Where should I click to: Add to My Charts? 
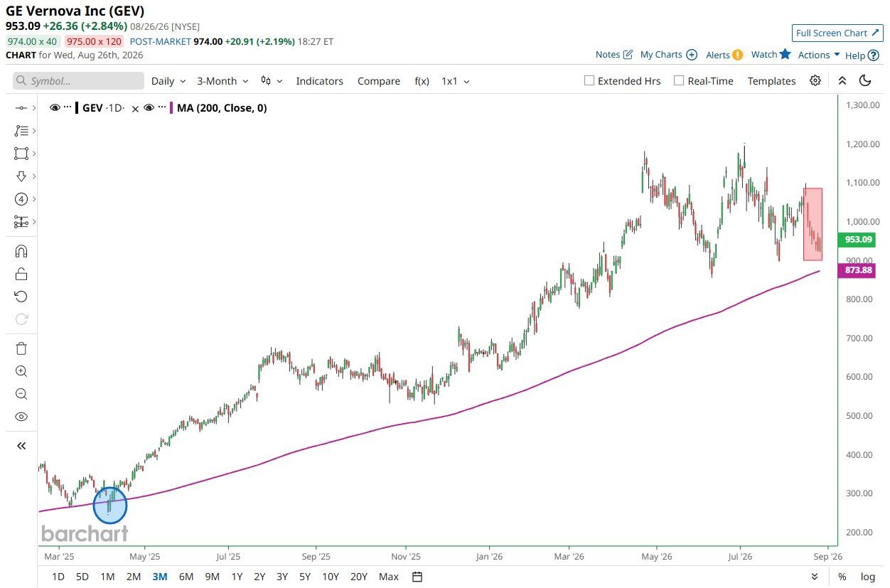point(669,55)
